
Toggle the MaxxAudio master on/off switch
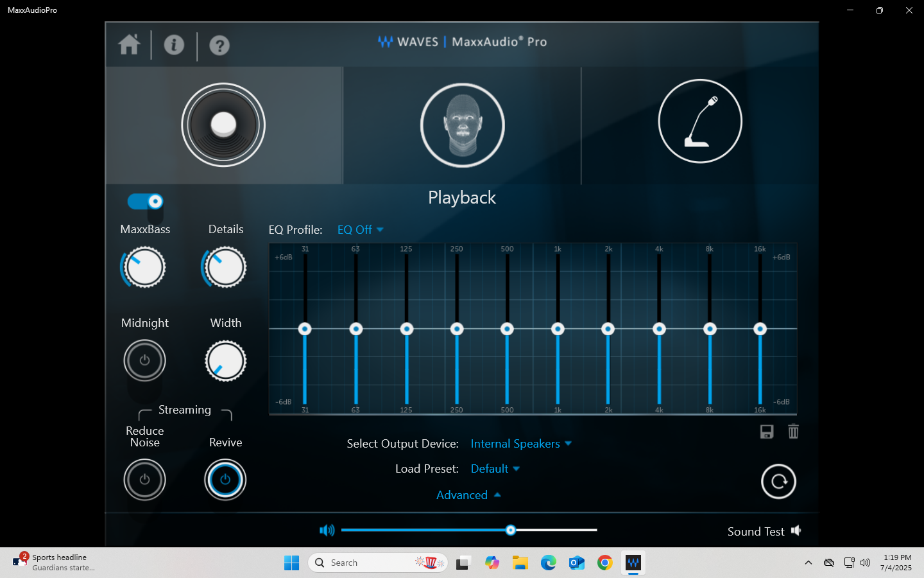point(146,202)
